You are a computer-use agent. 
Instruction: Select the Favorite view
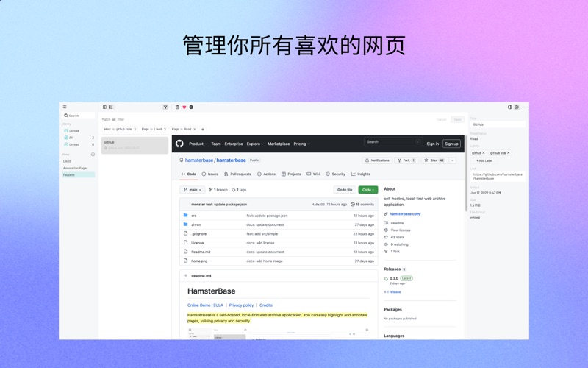[79, 175]
